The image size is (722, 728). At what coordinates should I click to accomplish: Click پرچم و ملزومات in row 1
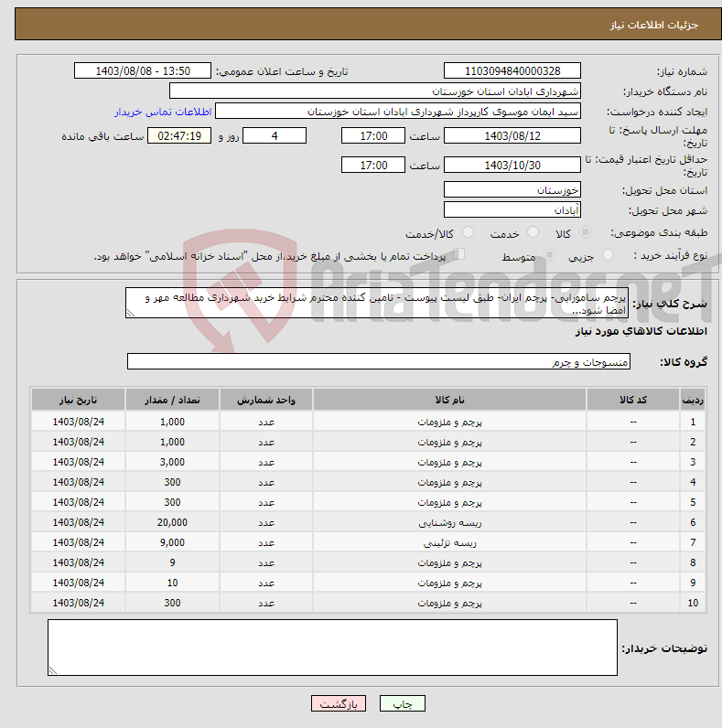(449, 422)
